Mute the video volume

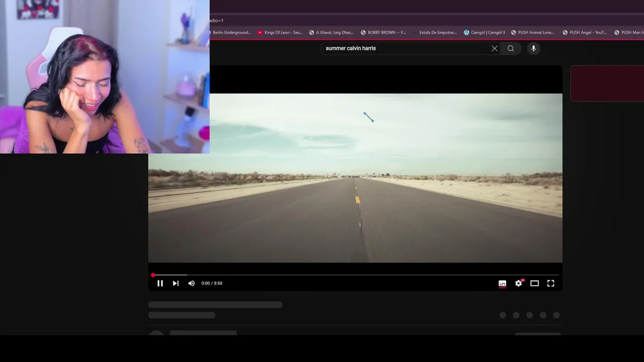[x=191, y=284]
